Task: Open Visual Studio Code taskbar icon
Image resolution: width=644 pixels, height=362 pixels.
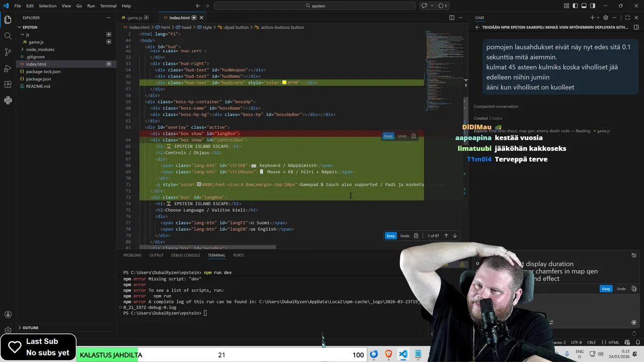Action: pos(403,354)
